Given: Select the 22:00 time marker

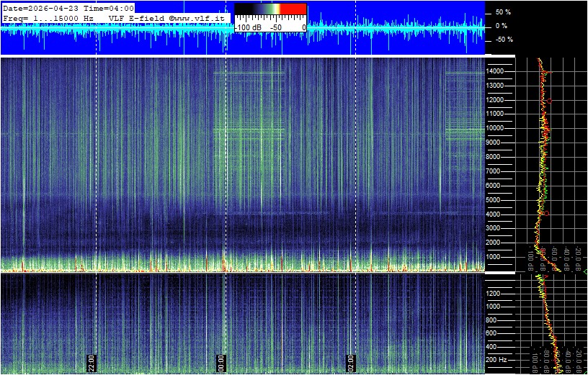Looking at the screenshot, I should point(92,361).
